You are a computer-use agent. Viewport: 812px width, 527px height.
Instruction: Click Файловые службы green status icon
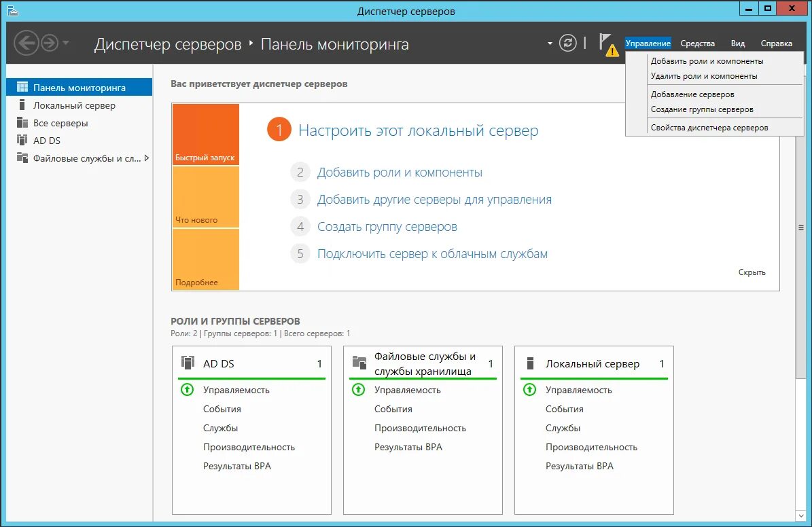[x=358, y=389]
